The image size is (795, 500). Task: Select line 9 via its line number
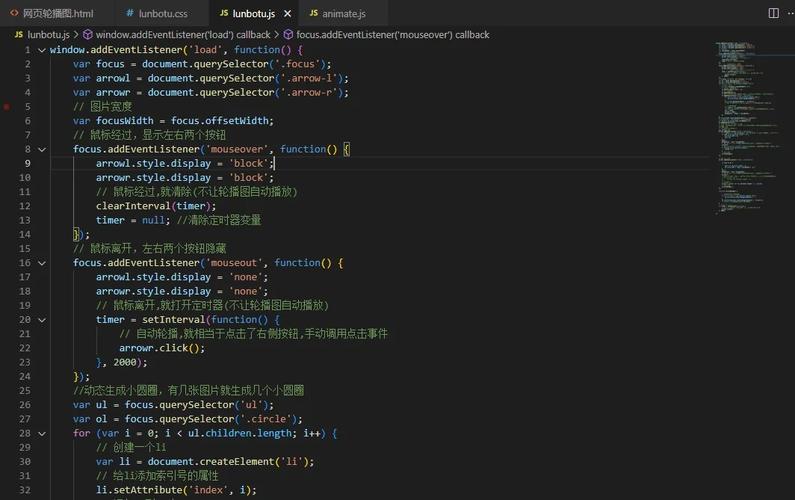point(28,163)
